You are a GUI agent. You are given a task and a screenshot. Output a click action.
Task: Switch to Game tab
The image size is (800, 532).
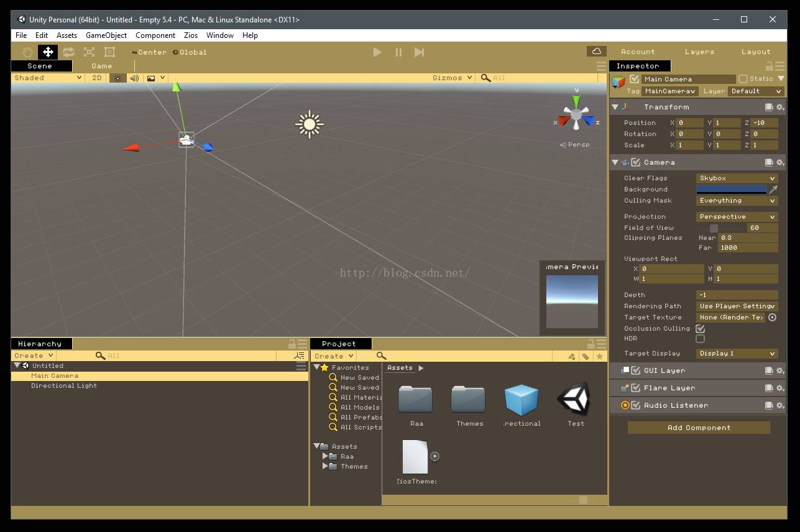click(x=102, y=66)
